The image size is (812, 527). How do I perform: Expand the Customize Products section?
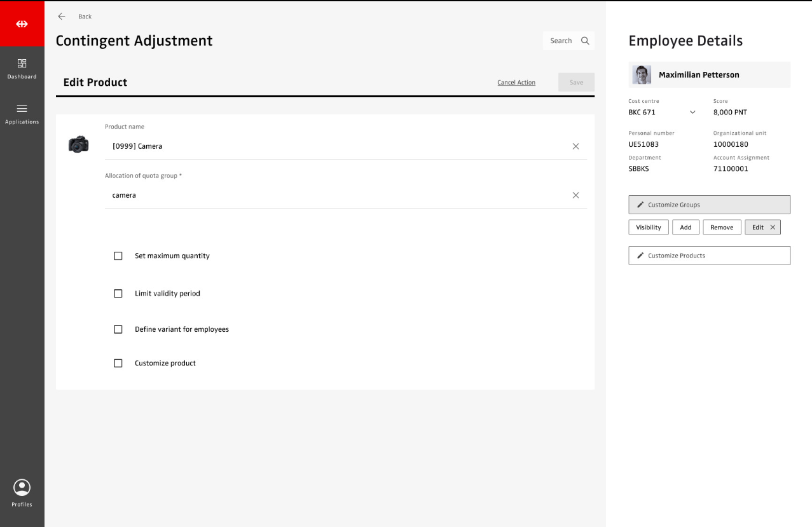click(709, 256)
